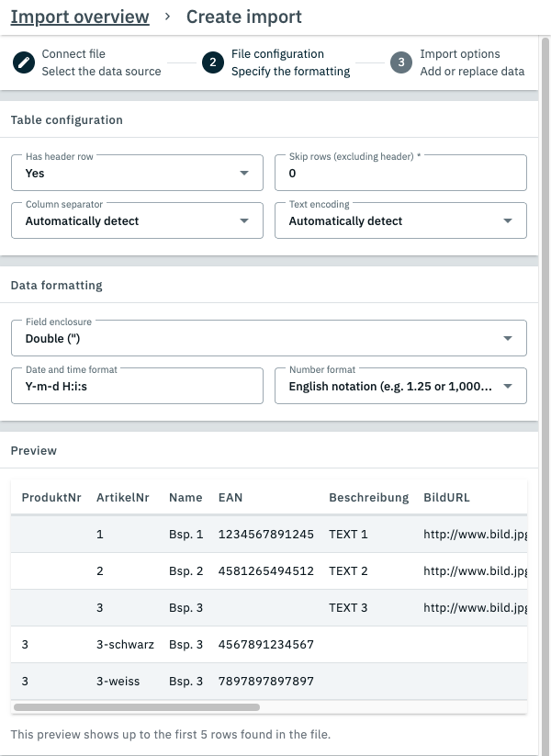This screenshot has height=756, width=551.
Task: Click the EAN cell 4567891234567
Action: tap(266, 644)
